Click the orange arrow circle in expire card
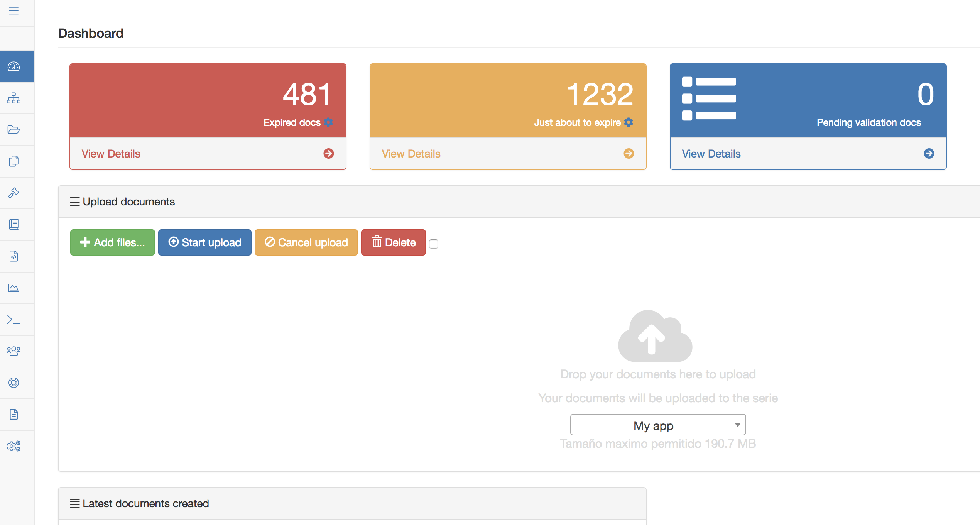Viewport: 980px width, 525px height. click(x=629, y=154)
